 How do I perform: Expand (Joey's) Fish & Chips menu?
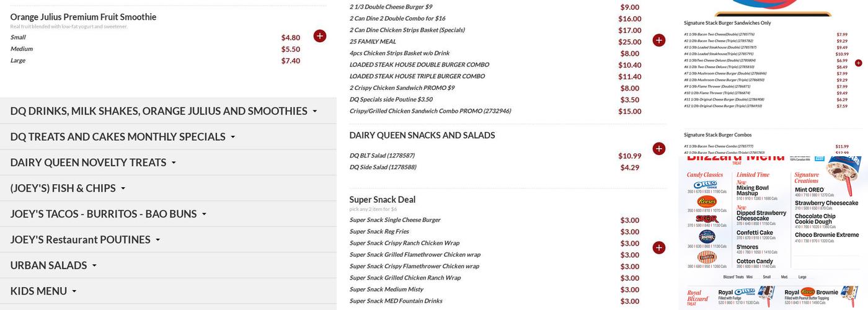68,188
